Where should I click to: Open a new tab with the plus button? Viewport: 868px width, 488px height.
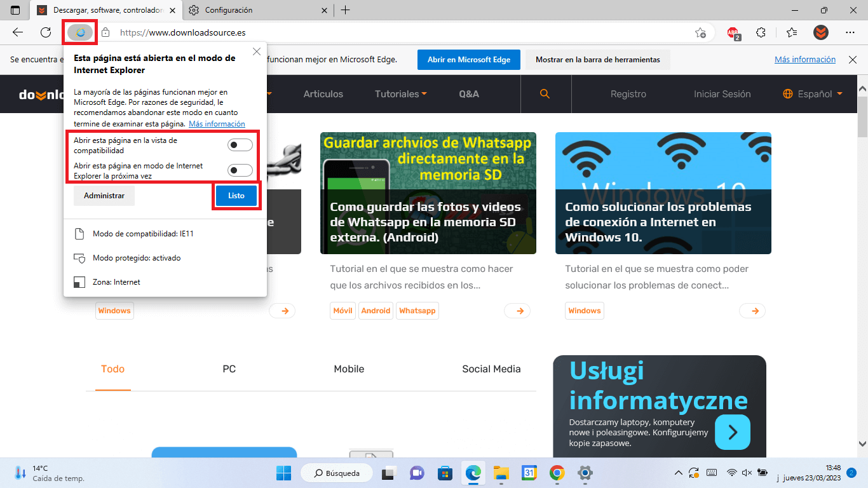(x=345, y=10)
